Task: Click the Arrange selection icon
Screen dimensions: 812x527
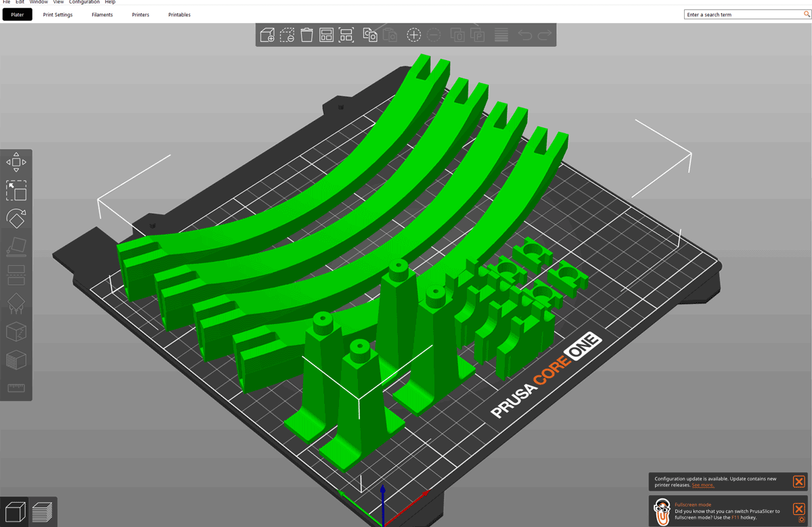Action: coord(346,35)
